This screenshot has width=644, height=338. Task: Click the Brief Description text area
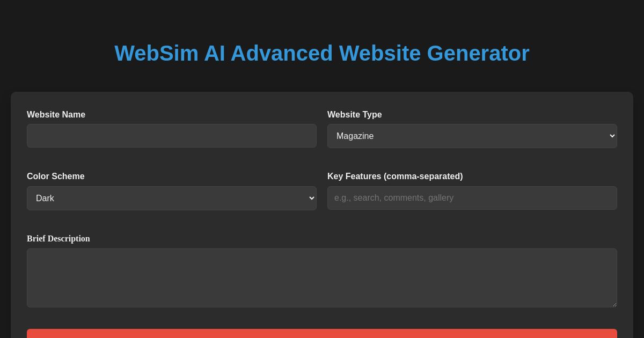pos(322,277)
